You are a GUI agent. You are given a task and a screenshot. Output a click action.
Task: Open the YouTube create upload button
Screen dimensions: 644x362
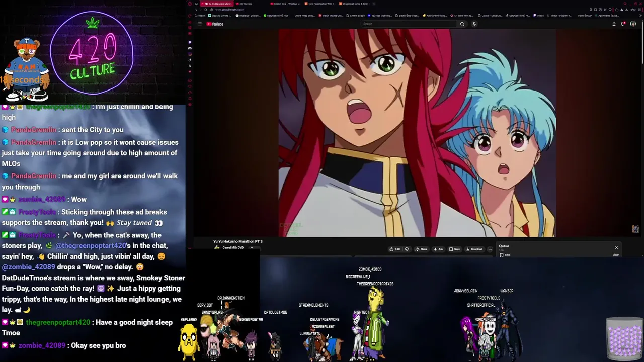tap(614, 24)
